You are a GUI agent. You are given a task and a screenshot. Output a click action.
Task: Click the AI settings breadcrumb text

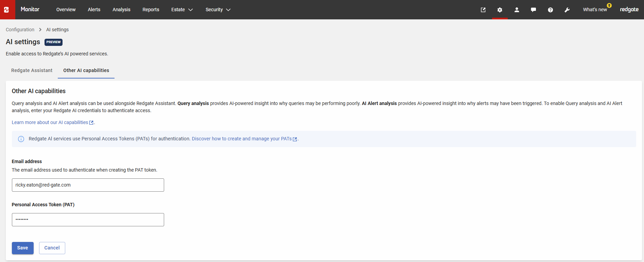57,30
